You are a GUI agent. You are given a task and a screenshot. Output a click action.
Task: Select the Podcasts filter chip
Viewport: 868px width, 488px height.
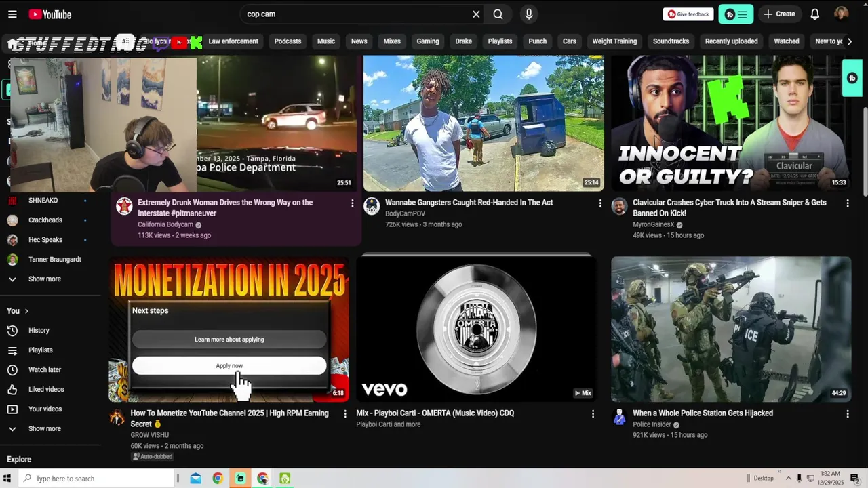[288, 41]
